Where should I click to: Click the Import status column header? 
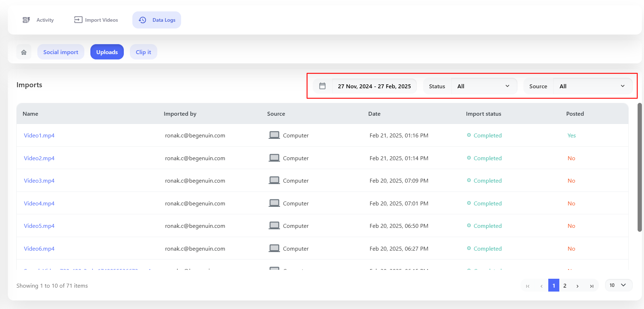[484, 114]
